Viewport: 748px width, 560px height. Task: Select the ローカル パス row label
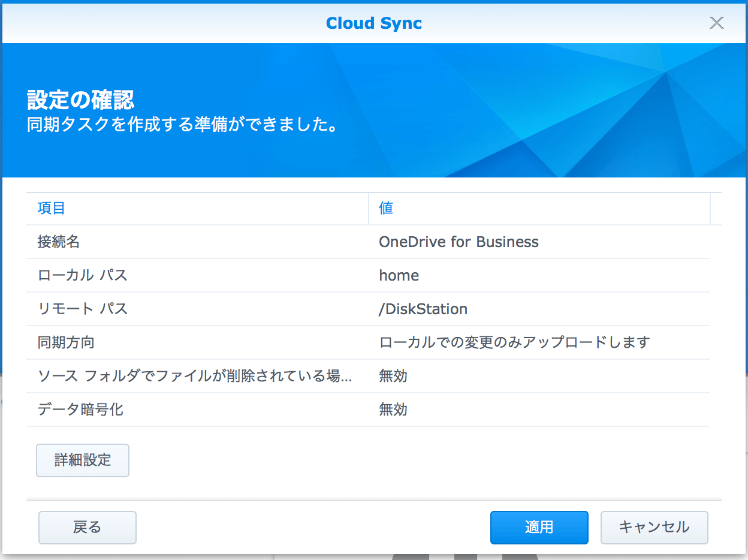pos(83,276)
